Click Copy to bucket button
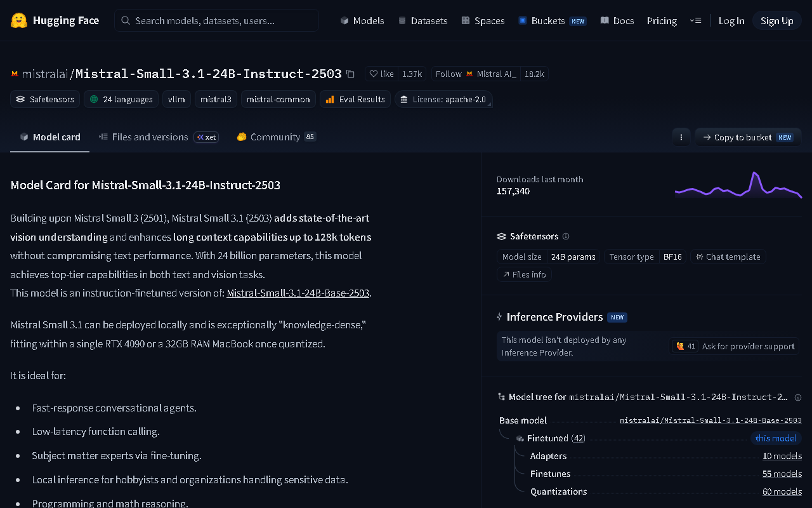 [748, 137]
